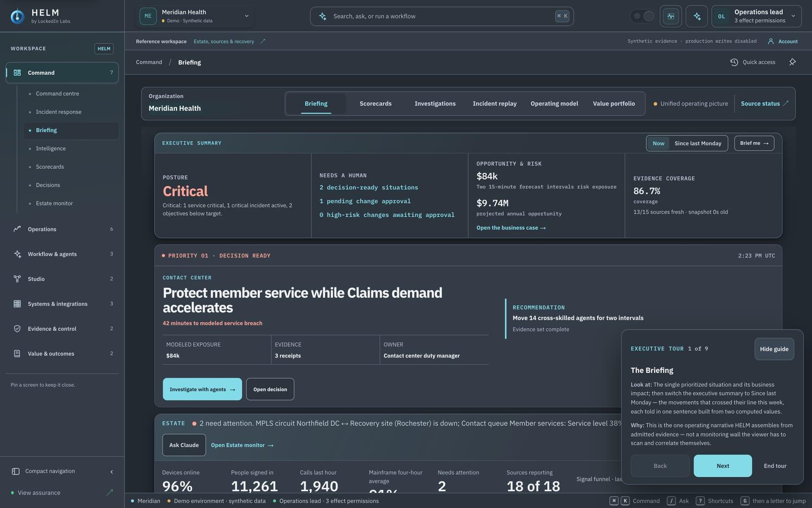Click the Workflow & agents sparkle icon
Image resolution: width=812 pixels, height=508 pixels.
17,254
